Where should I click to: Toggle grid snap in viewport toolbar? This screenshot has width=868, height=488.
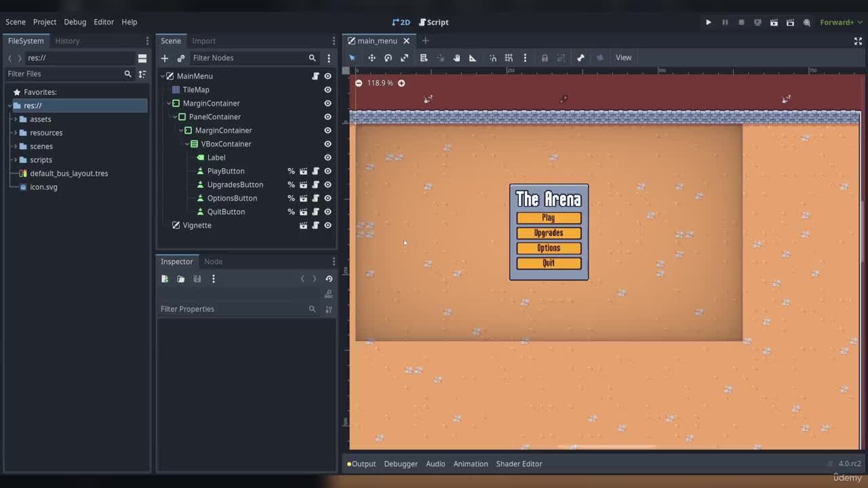click(509, 58)
